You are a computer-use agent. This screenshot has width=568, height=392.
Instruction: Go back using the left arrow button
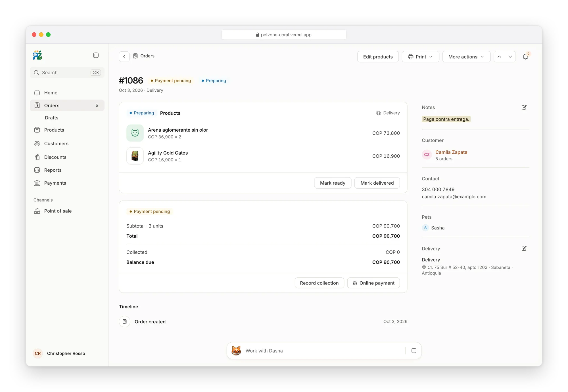[x=124, y=56]
